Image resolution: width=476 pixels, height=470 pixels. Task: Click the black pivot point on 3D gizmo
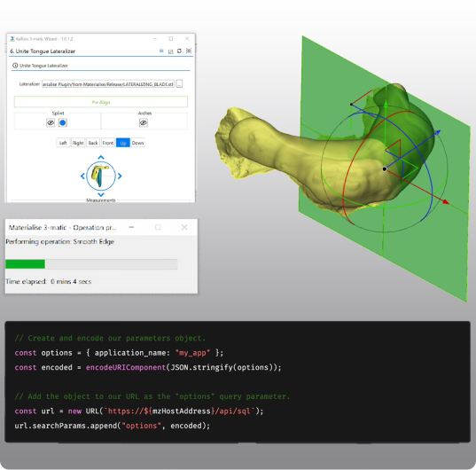coord(385,168)
